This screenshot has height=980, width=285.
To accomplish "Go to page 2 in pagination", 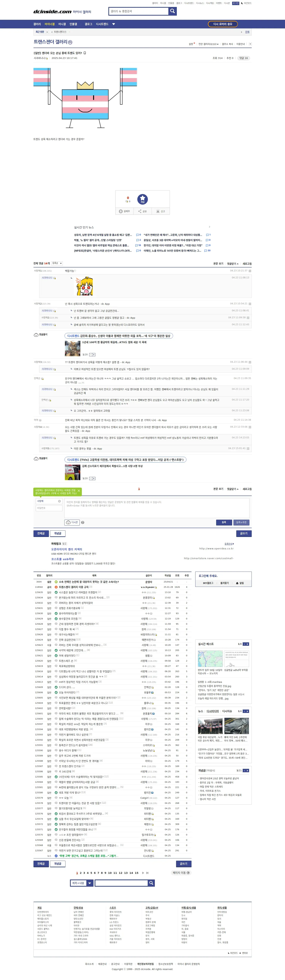I will [81, 873].
